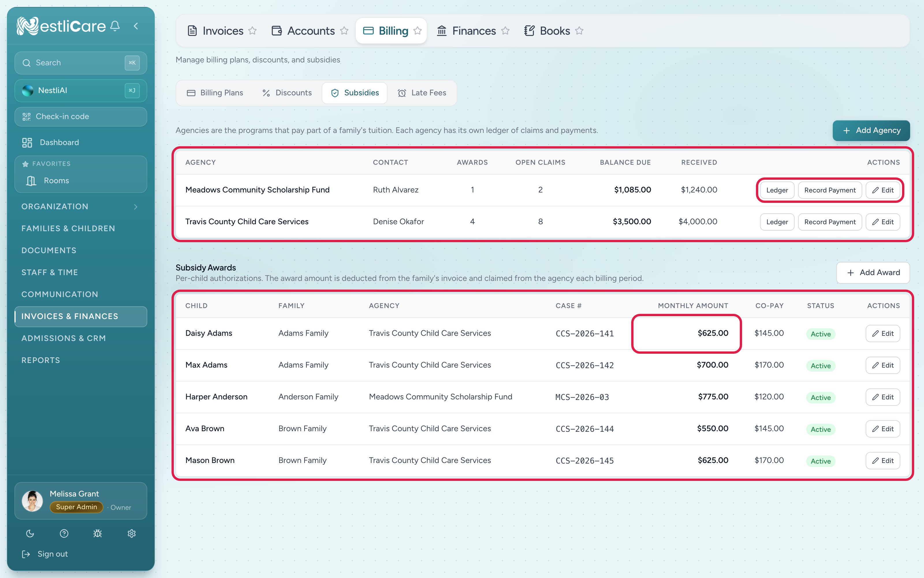The image size is (924, 578).
Task: Edit Max Adams subsidy award
Action: coord(883,366)
